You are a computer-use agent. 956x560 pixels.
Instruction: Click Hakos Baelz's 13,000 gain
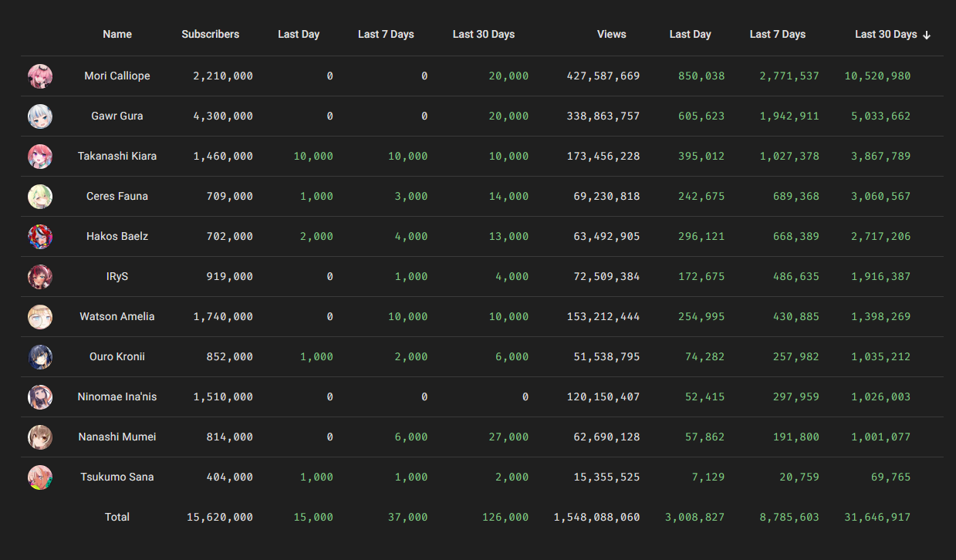click(508, 236)
